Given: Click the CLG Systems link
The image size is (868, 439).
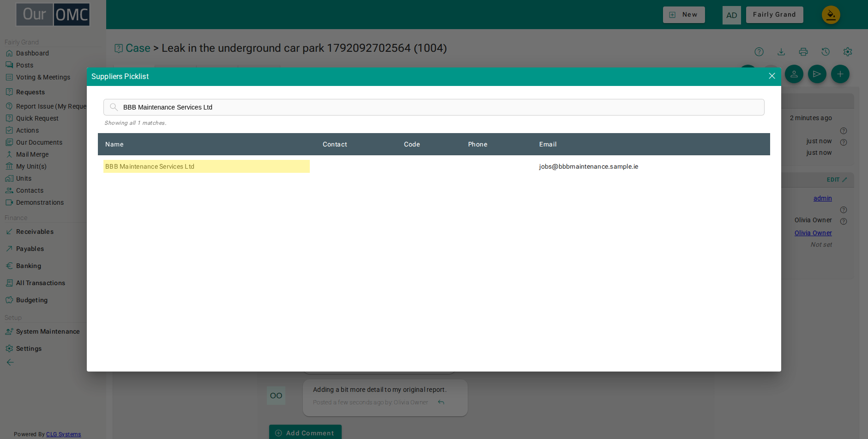Looking at the screenshot, I should tap(63, 434).
